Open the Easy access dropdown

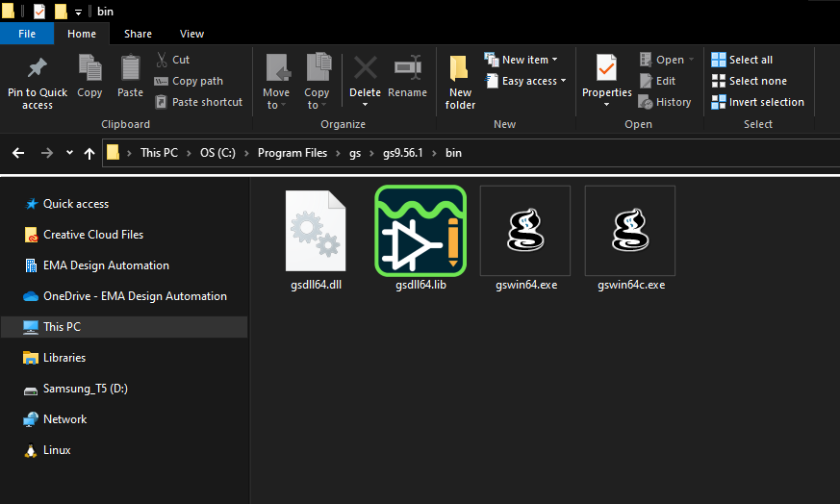(525, 81)
